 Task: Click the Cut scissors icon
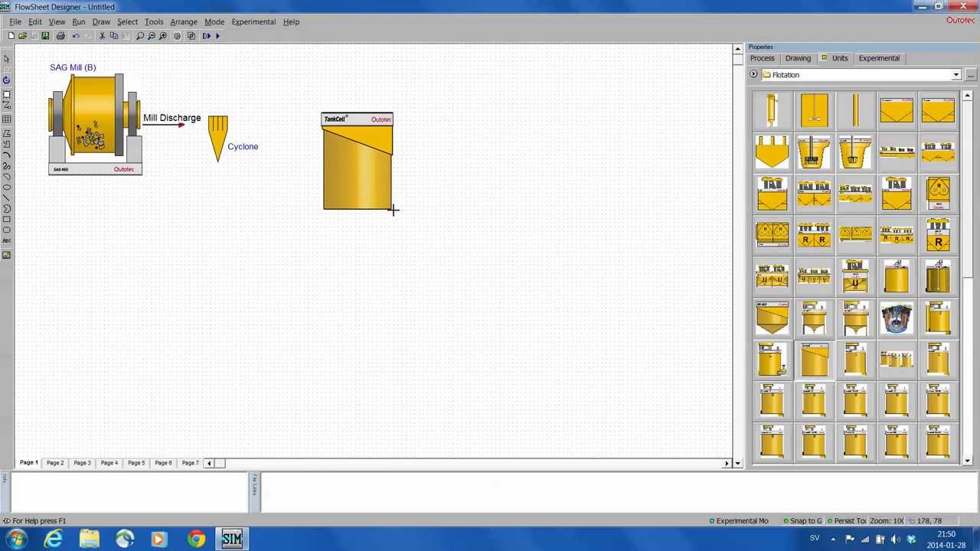pos(102,36)
